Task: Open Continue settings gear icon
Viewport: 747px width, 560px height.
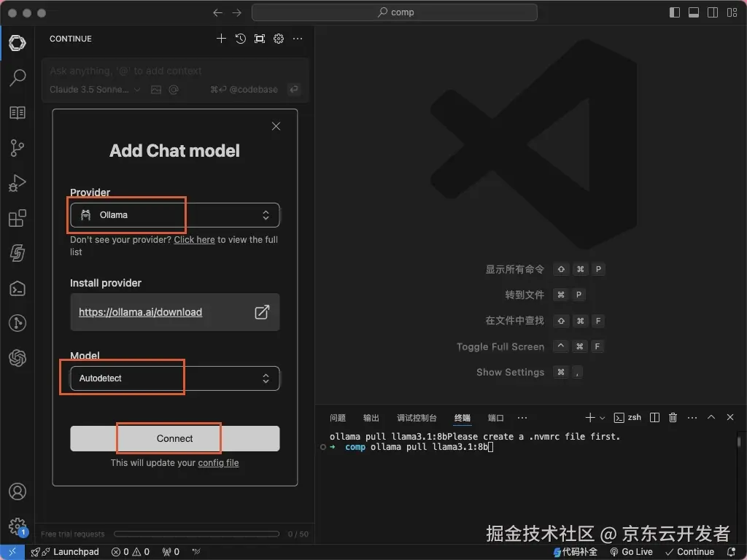Action: [278, 39]
